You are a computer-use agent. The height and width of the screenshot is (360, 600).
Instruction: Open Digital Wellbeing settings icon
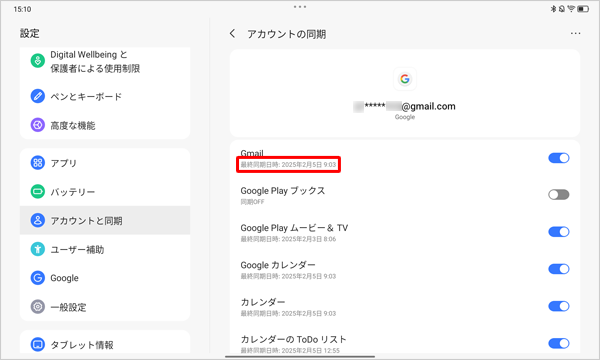pyautogui.click(x=38, y=60)
